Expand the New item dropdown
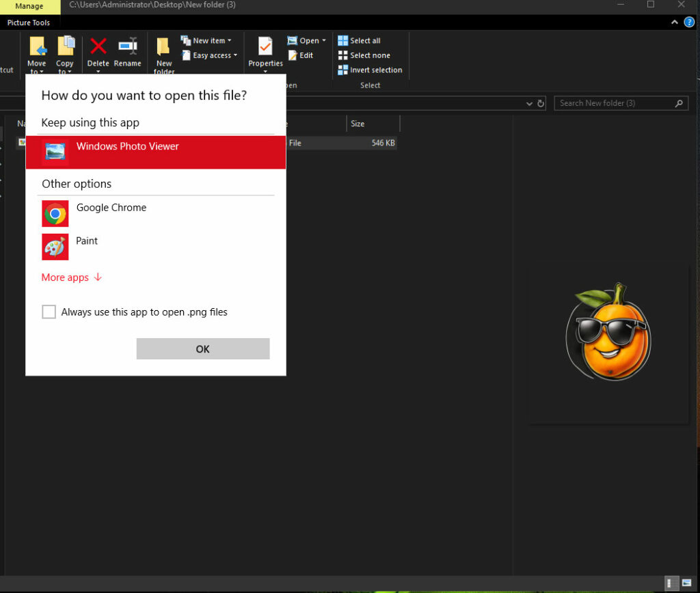 pyautogui.click(x=207, y=40)
